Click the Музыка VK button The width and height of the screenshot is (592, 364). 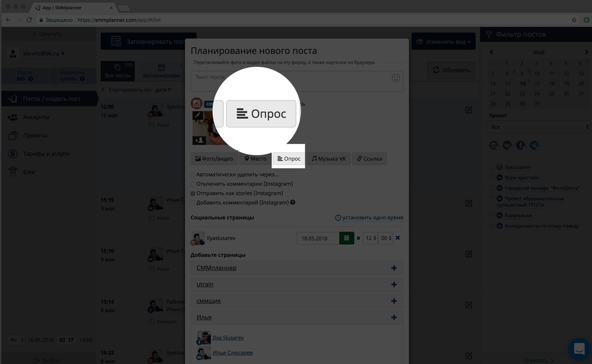pos(329,159)
